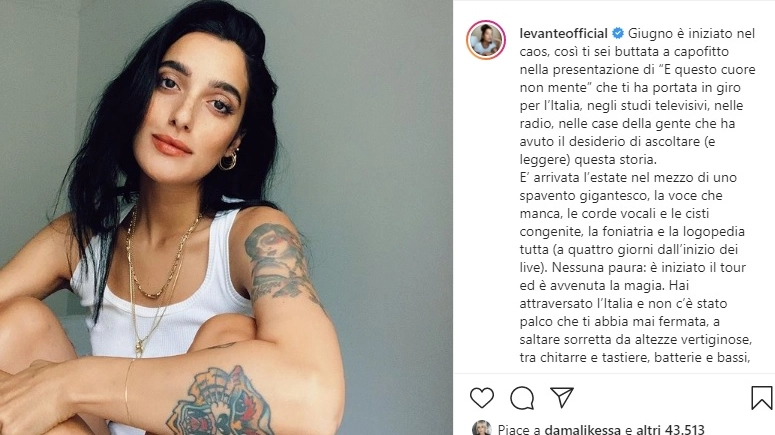This screenshot has height=435, width=775.
Task: Click the forearm tattoo in the photo
Action: click(x=222, y=401)
